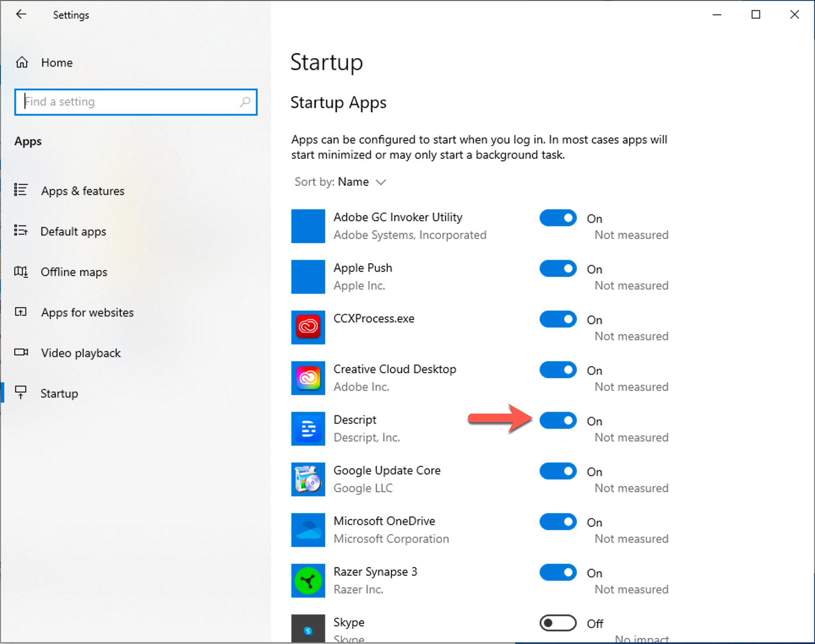Click the Default apps icon
Image resolution: width=815 pixels, height=644 pixels.
click(x=21, y=230)
